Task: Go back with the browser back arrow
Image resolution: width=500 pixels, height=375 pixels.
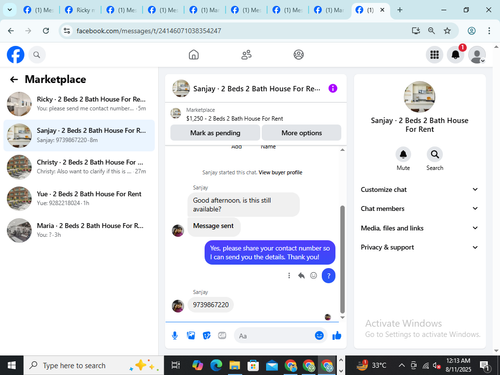Action: (11, 31)
